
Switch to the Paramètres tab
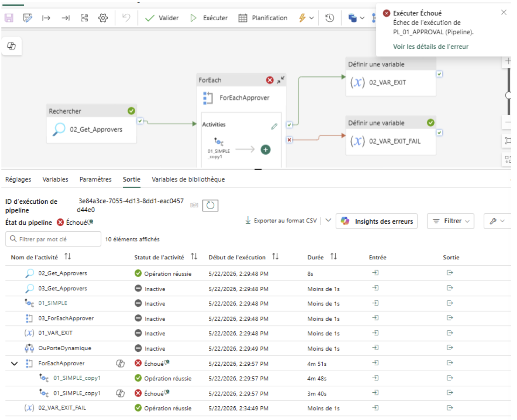[x=95, y=179]
